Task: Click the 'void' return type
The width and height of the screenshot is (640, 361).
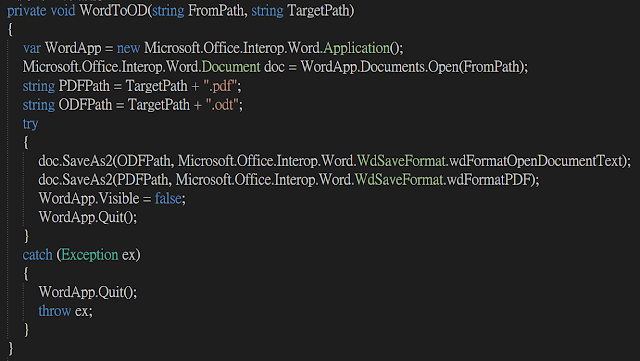Action: [63, 11]
